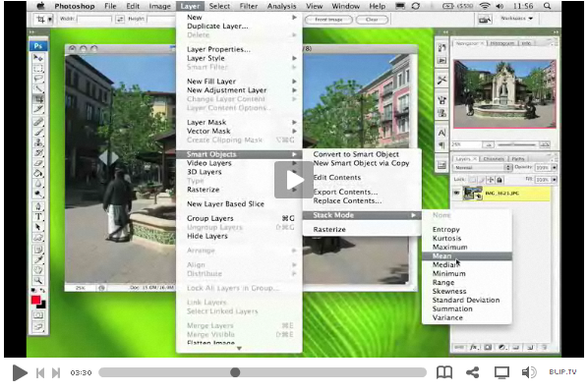
Task: Open the Fill arrow dropdown
Action: point(555,180)
